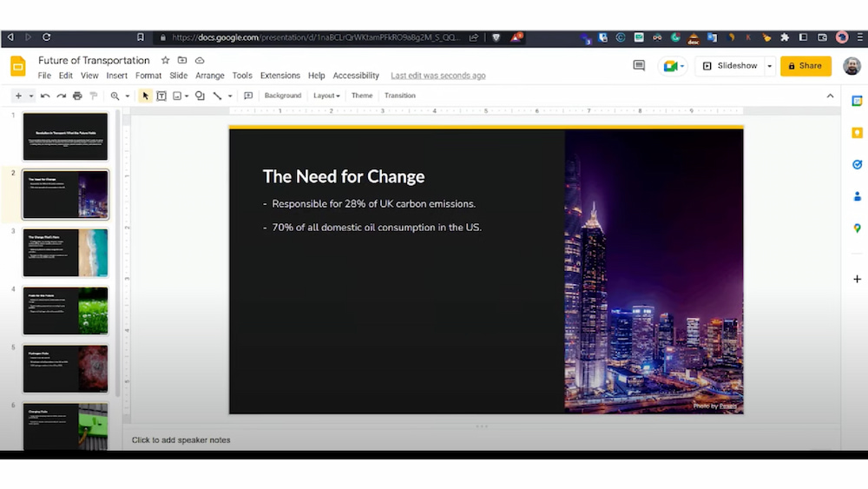The height and width of the screenshot is (489, 868).
Task: Click the bullet about US oil consumption
Action: [x=377, y=228]
